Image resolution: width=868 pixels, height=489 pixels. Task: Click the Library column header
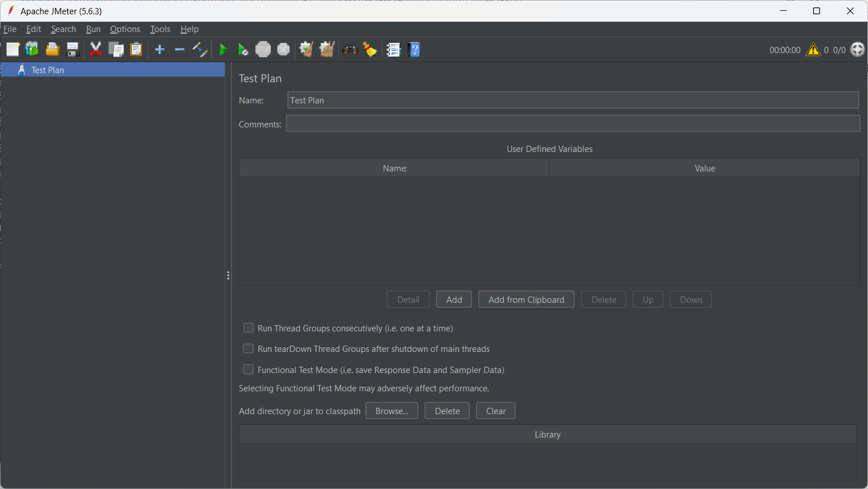tap(547, 434)
